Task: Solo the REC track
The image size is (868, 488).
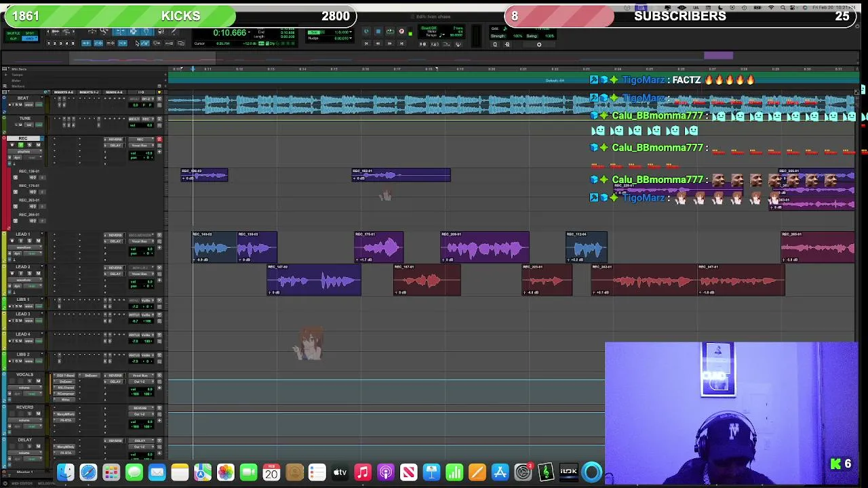Action: click(x=29, y=145)
